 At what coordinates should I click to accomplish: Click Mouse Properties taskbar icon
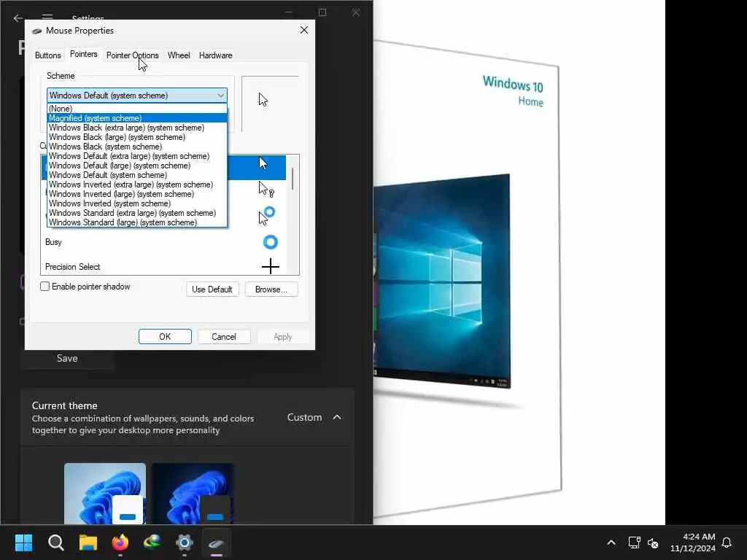coord(217,542)
